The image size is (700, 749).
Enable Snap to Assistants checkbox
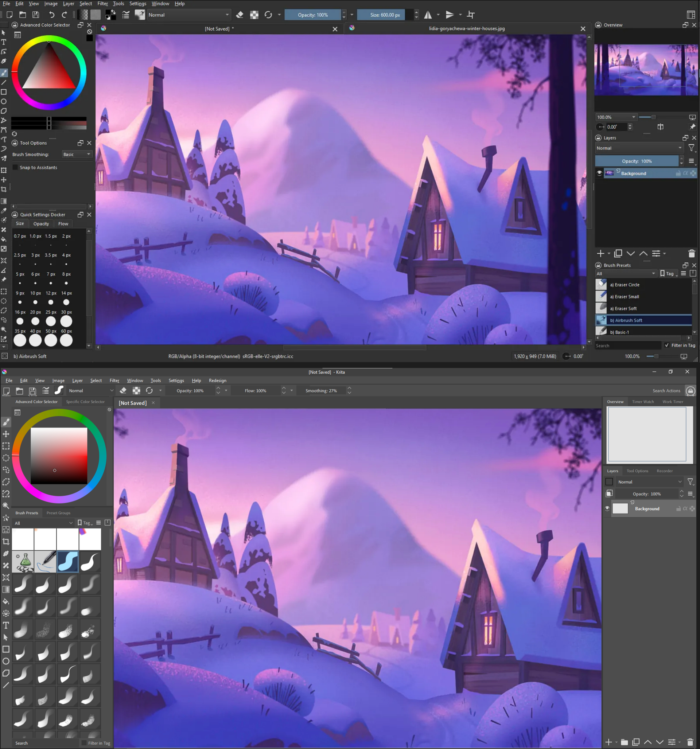[15, 167]
